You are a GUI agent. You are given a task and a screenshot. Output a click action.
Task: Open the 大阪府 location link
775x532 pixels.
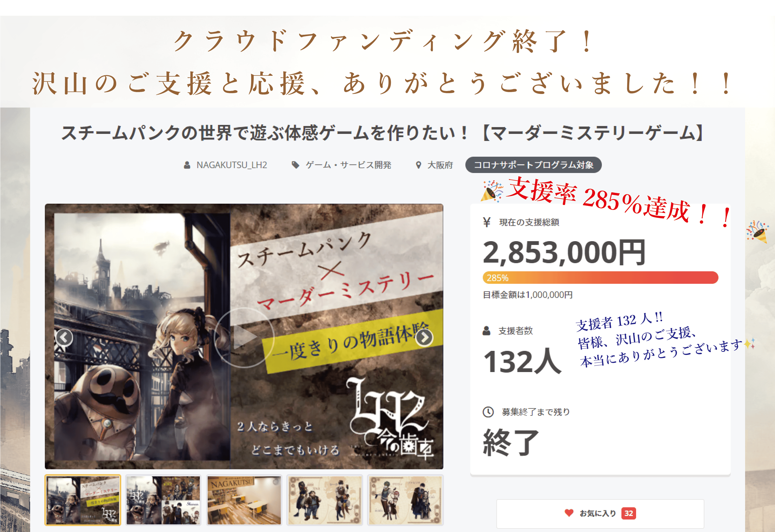point(440,165)
